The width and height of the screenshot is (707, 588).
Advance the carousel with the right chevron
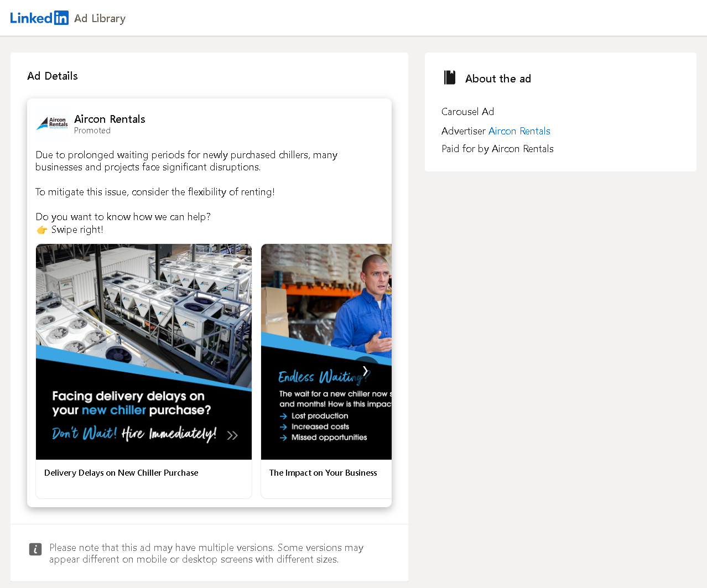point(365,370)
